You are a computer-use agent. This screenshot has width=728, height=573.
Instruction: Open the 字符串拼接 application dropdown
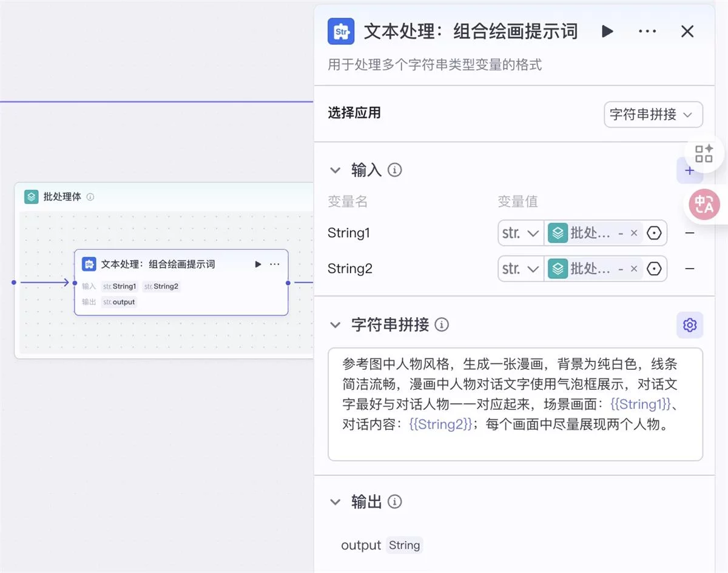[x=653, y=115]
